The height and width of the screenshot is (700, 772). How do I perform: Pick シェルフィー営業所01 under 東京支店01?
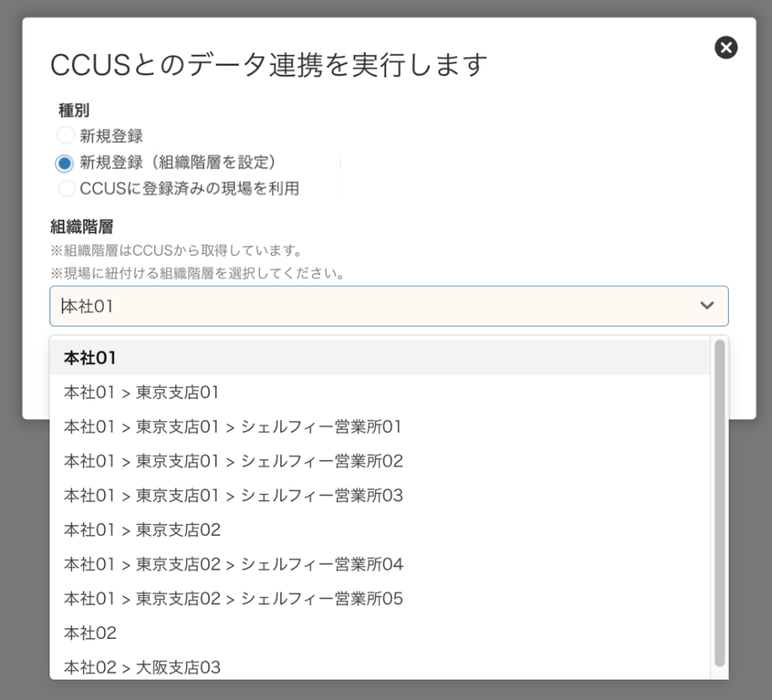[x=232, y=427]
